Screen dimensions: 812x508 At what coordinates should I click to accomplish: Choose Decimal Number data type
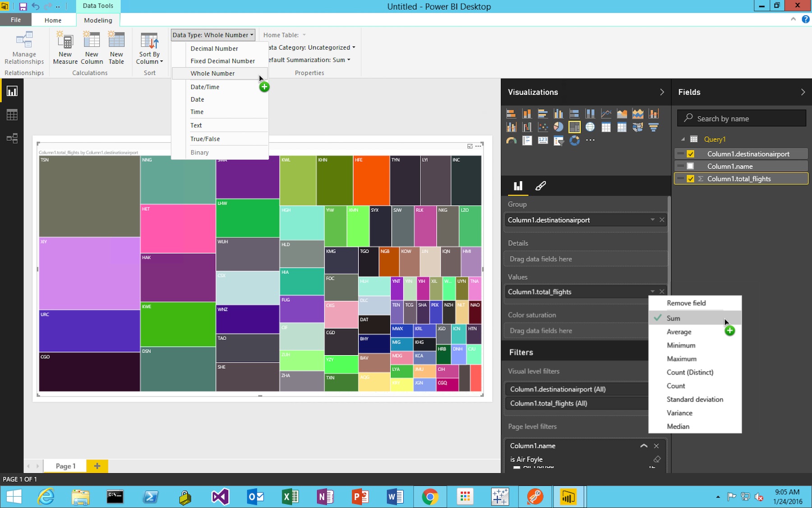coord(214,48)
